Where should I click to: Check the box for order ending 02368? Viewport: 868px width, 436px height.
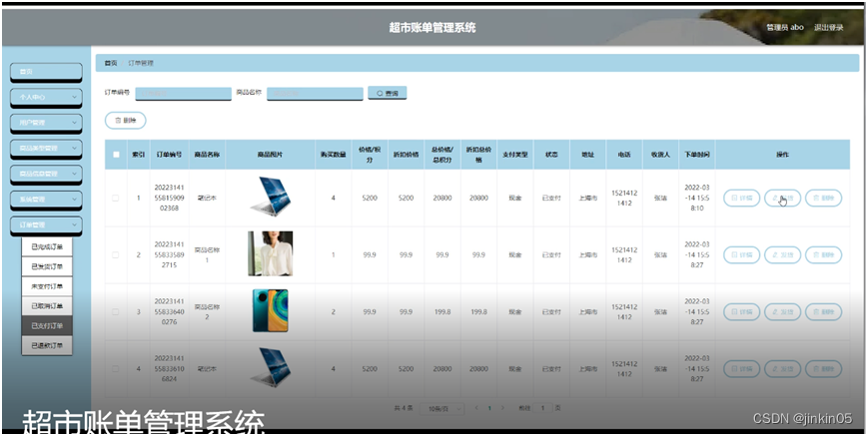[x=116, y=198]
